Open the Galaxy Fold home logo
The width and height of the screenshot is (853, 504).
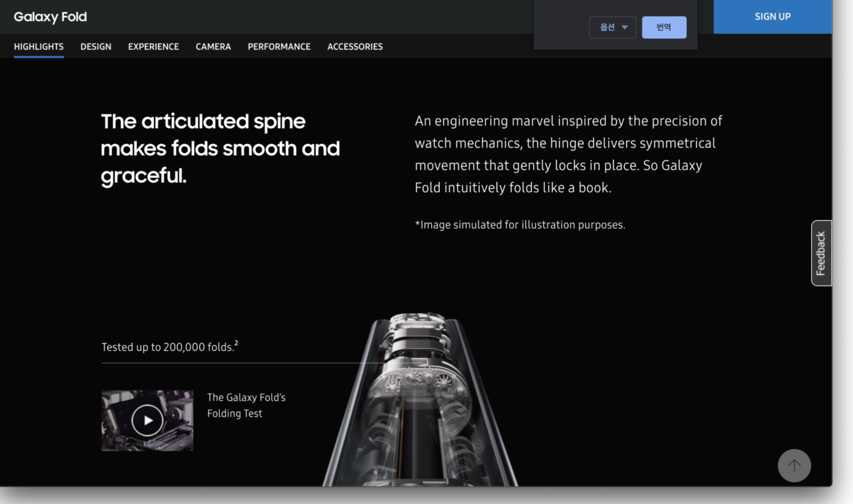click(50, 17)
